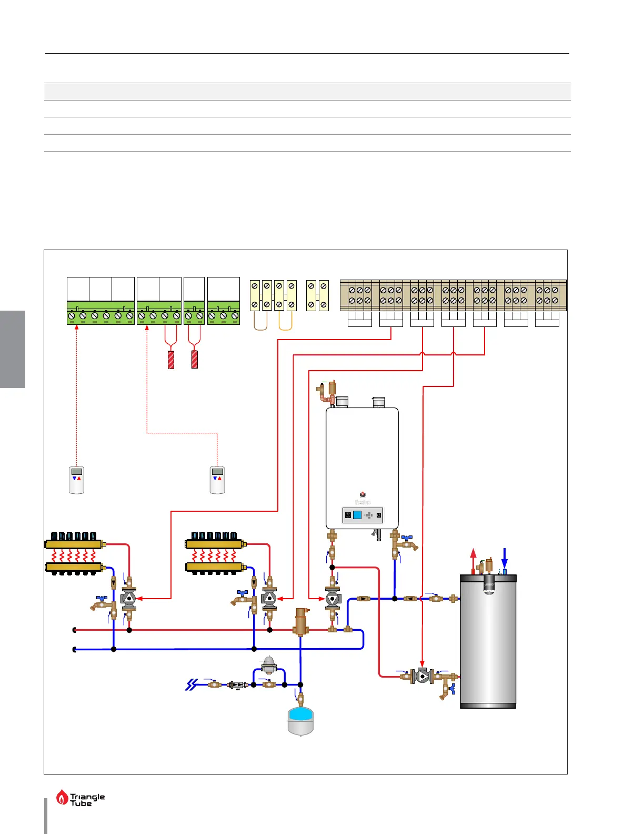The image size is (644, 834).
Task: Click the brown jumper wire loop
Action: pos(261,321)
